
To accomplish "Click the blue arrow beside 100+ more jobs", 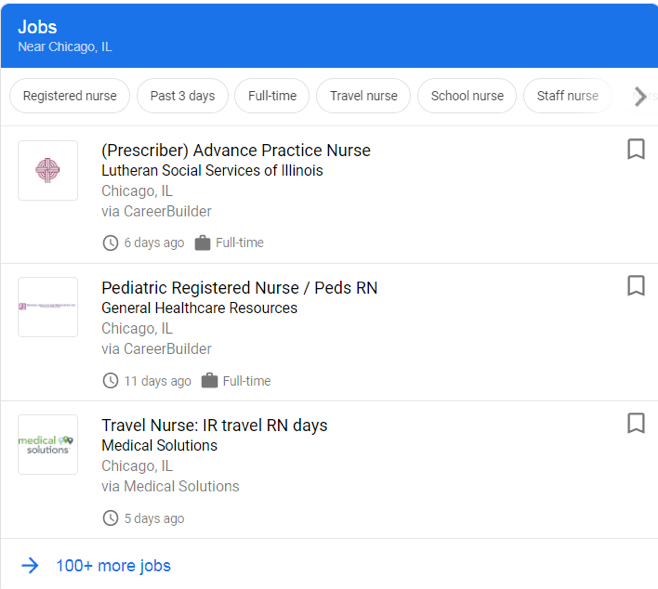I will point(30,566).
